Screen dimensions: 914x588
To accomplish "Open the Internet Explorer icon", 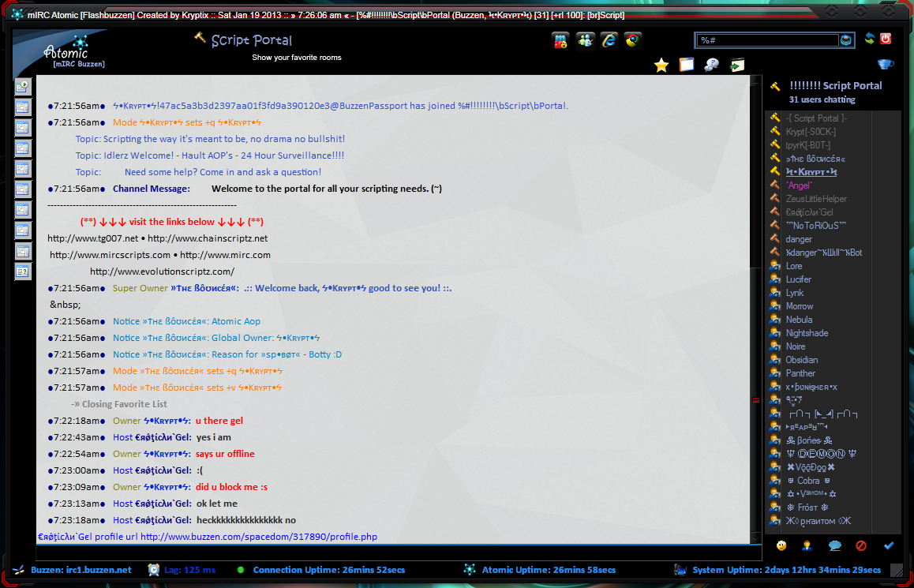I will [609, 40].
